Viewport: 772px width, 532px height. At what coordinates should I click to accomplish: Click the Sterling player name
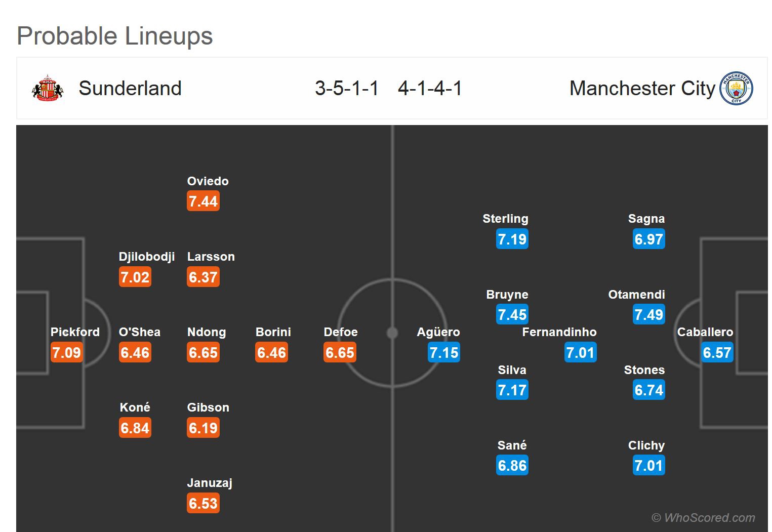pyautogui.click(x=505, y=219)
